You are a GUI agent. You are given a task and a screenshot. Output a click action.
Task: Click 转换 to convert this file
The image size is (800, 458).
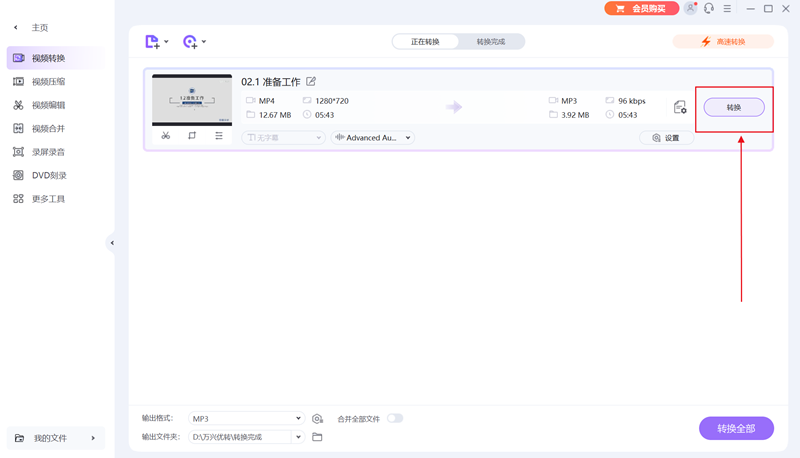click(734, 108)
